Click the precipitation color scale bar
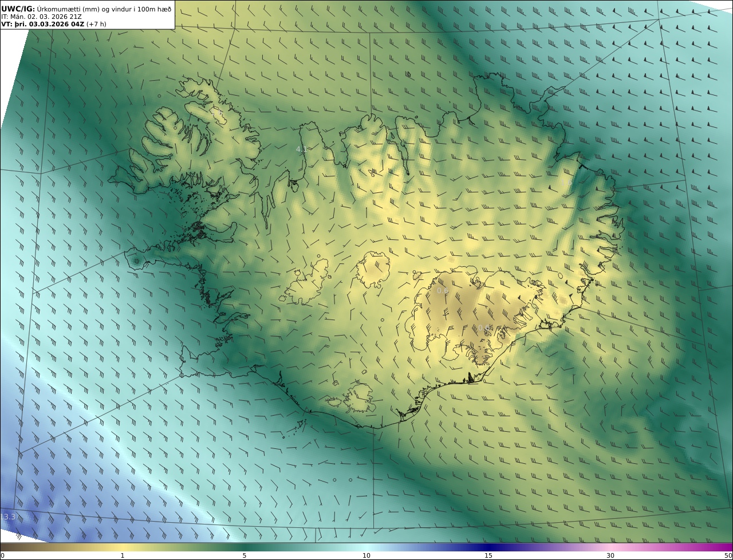 tap(366, 547)
